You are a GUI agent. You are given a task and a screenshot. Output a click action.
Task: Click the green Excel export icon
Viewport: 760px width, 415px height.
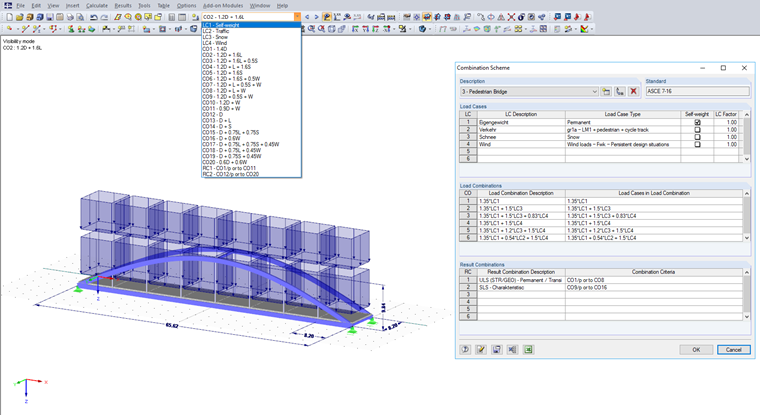(528, 349)
